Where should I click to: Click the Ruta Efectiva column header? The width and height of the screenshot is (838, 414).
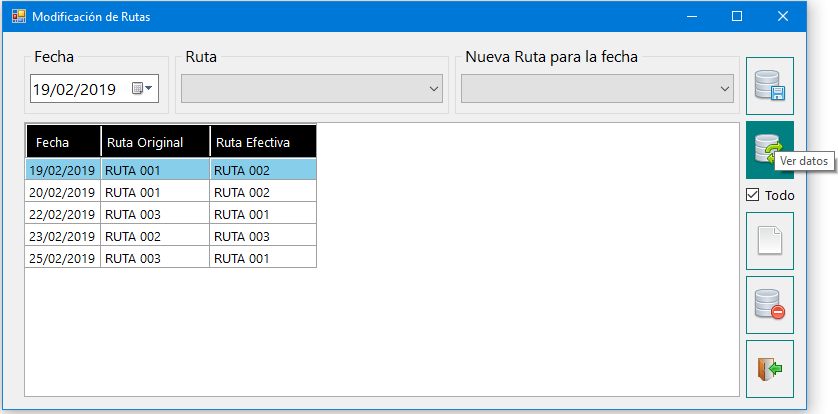263,143
